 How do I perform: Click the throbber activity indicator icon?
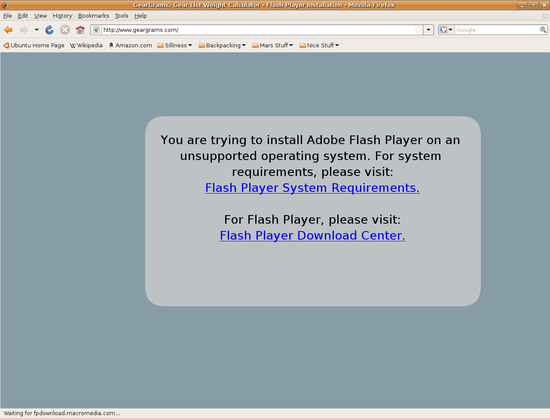click(x=545, y=16)
